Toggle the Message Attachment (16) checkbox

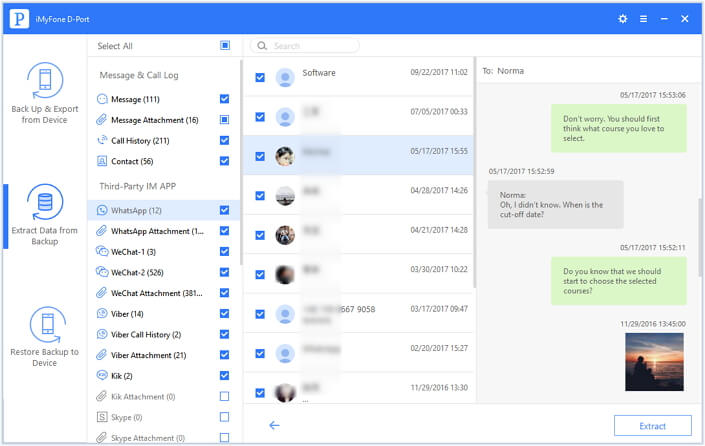pyautogui.click(x=224, y=120)
